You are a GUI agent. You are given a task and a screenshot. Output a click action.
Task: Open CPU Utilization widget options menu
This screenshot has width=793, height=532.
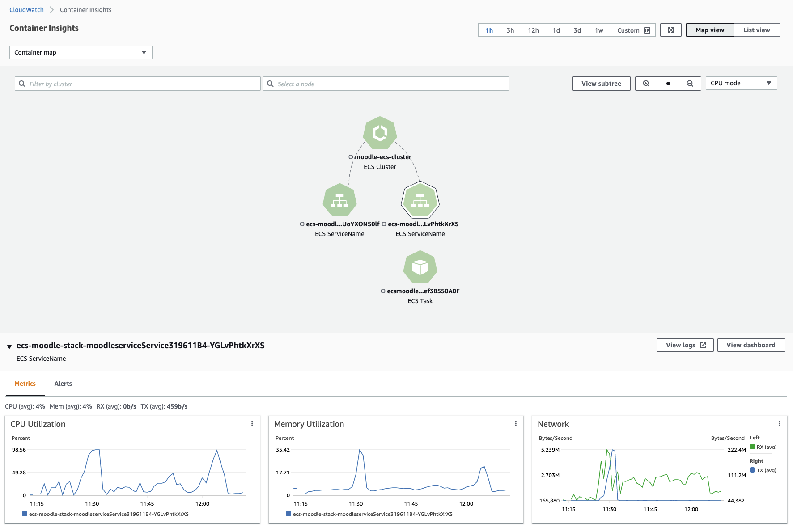pyautogui.click(x=252, y=424)
